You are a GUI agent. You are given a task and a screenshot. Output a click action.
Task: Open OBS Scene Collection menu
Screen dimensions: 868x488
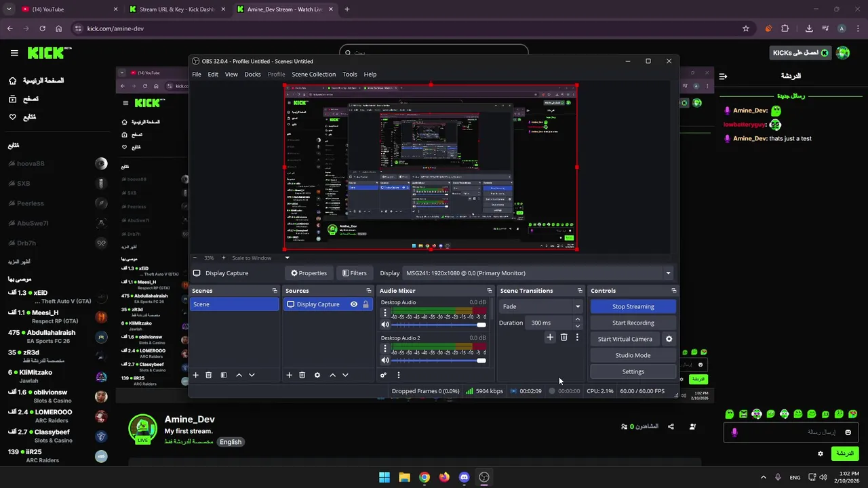click(314, 75)
